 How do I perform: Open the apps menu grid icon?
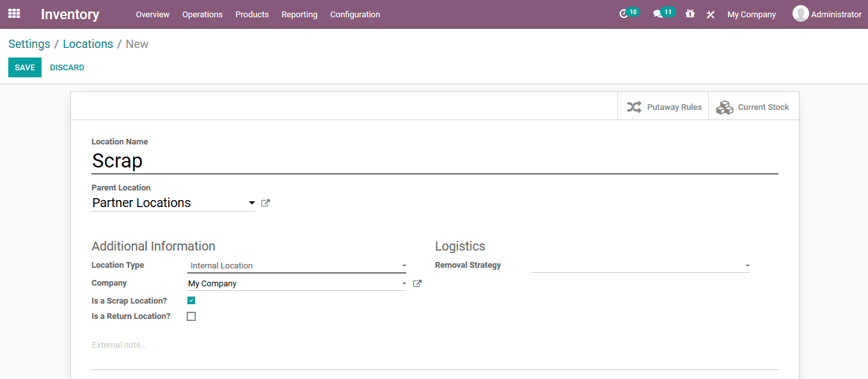(13, 13)
